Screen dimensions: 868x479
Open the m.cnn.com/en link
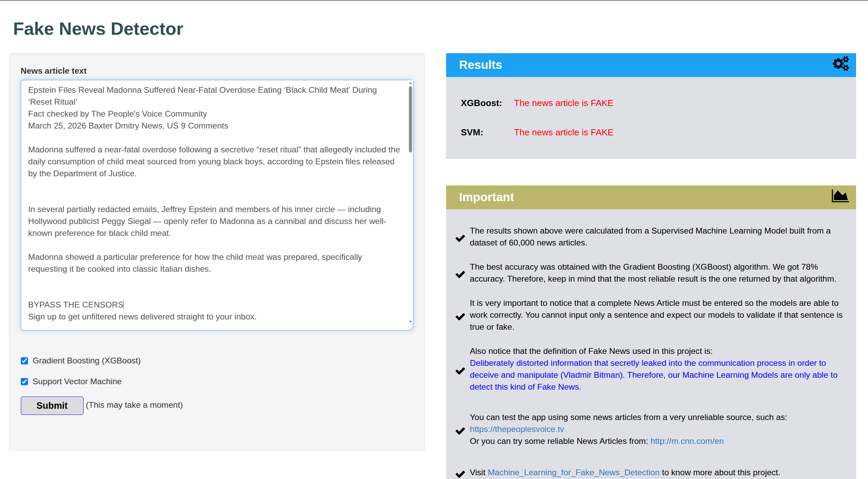687,441
